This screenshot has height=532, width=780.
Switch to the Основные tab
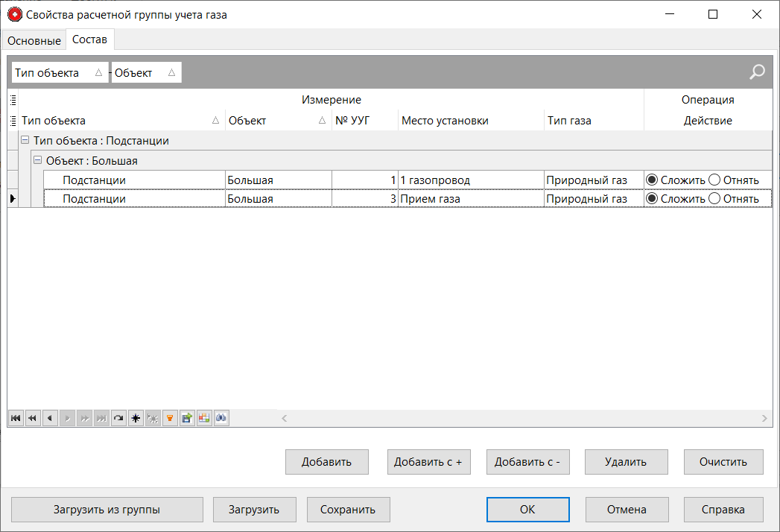(34, 39)
